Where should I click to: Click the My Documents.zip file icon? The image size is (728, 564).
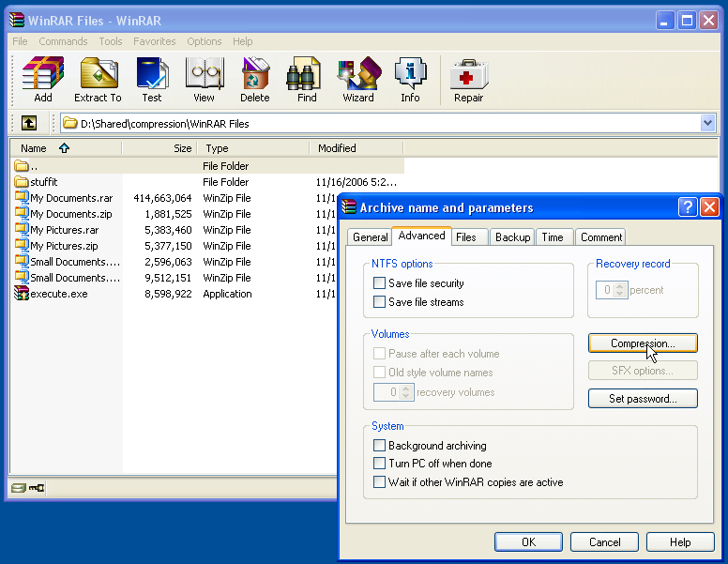(x=22, y=214)
